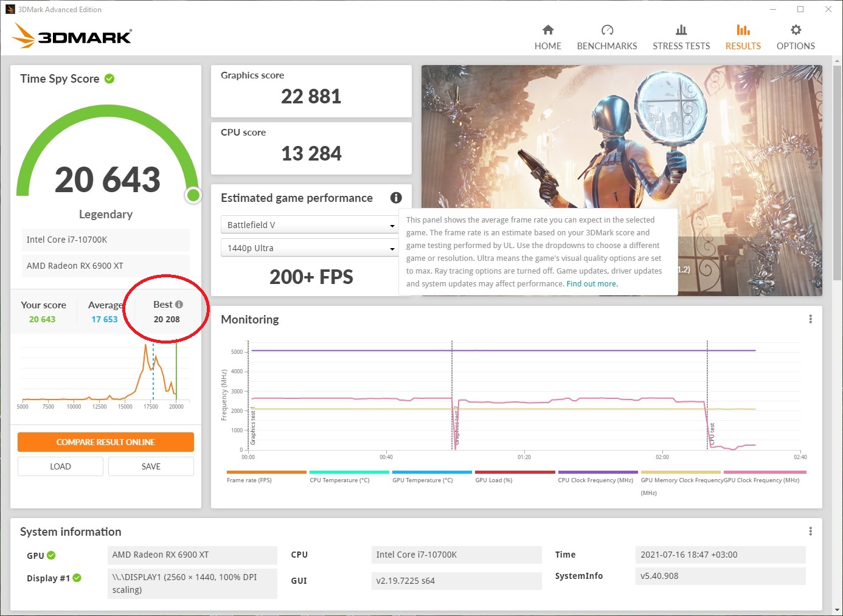This screenshot has height=616, width=843.
Task: Click the scrollbar down arrow
Action: coord(837,609)
